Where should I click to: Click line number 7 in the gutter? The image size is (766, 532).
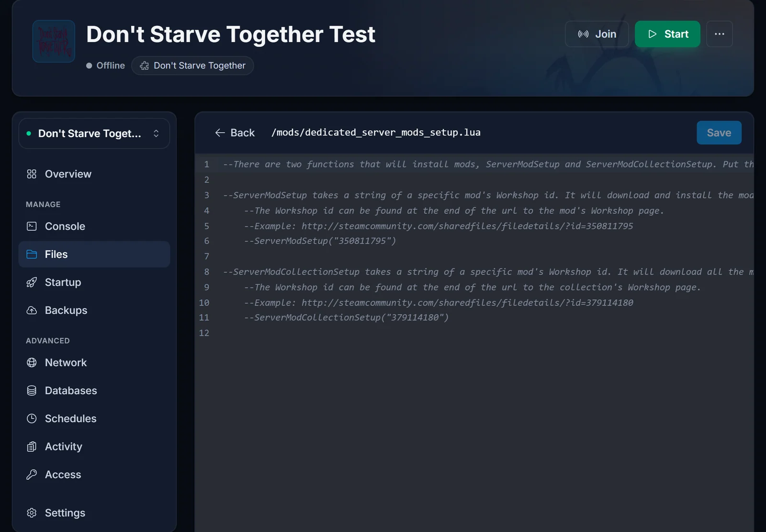[207, 256]
